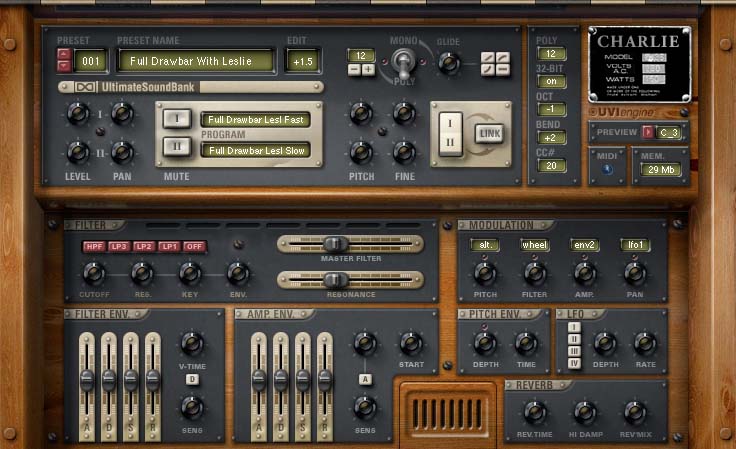
Task: Open program I list Full Drawbar Lesl Fast
Action: pos(256,120)
